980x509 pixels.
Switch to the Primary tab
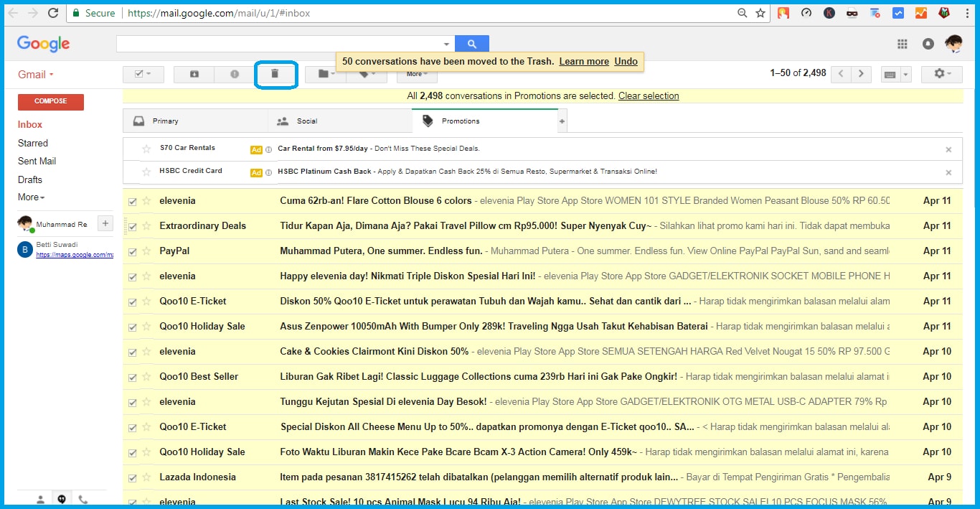tap(195, 121)
